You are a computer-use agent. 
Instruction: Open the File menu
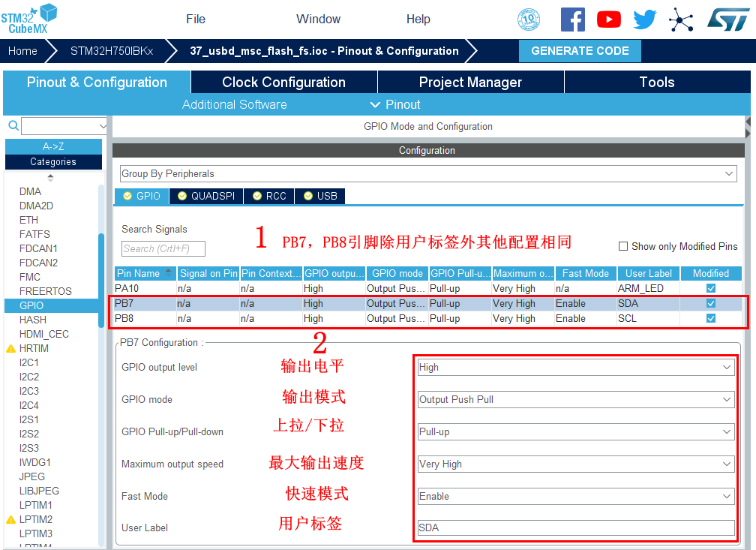(196, 20)
